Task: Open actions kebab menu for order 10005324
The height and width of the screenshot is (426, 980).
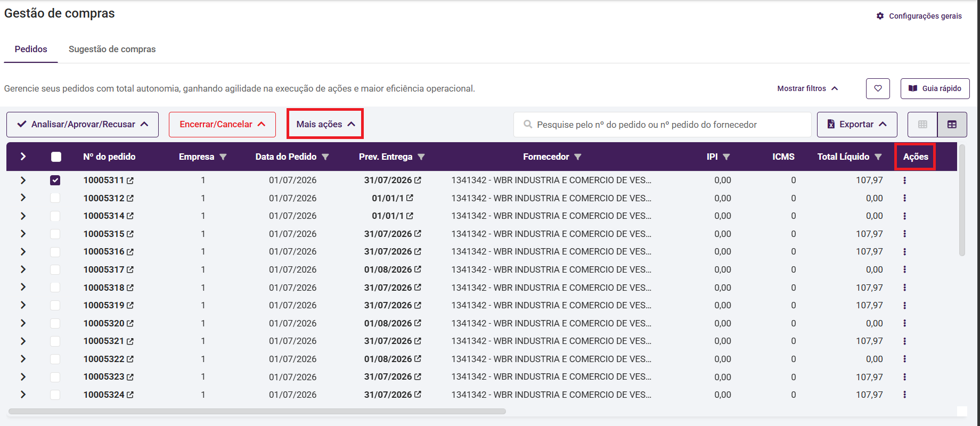Action: [x=904, y=395]
